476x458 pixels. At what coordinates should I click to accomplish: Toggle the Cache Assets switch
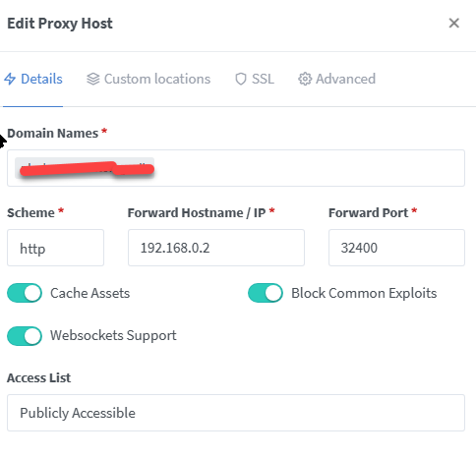pyautogui.click(x=25, y=293)
